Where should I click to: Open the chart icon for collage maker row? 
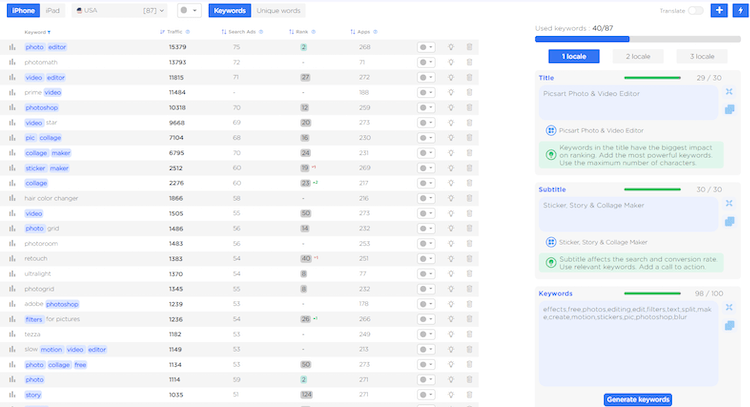coord(12,153)
